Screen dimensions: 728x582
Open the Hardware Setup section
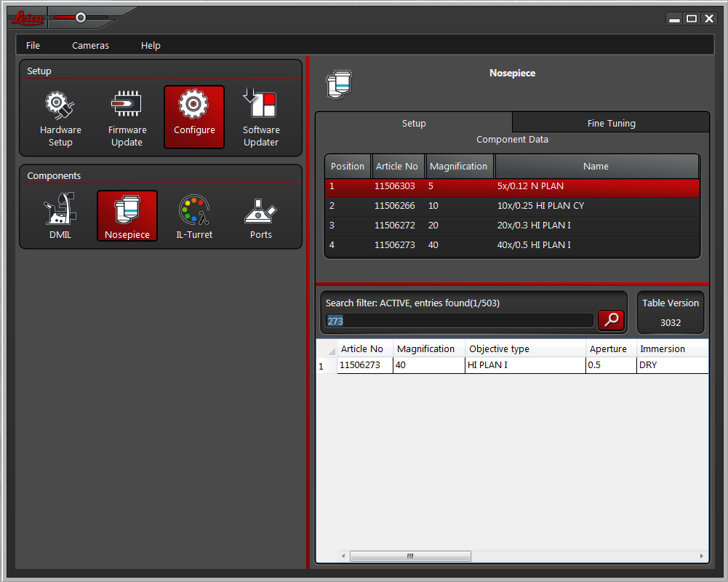(60, 118)
